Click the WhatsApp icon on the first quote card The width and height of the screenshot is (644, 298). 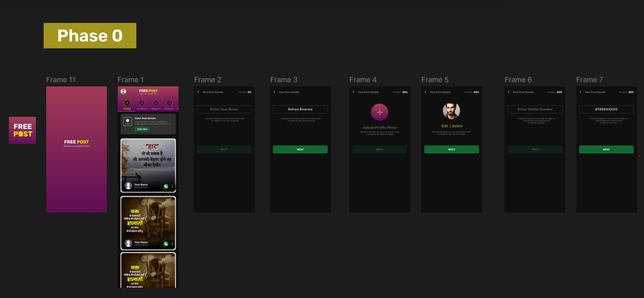(166, 186)
